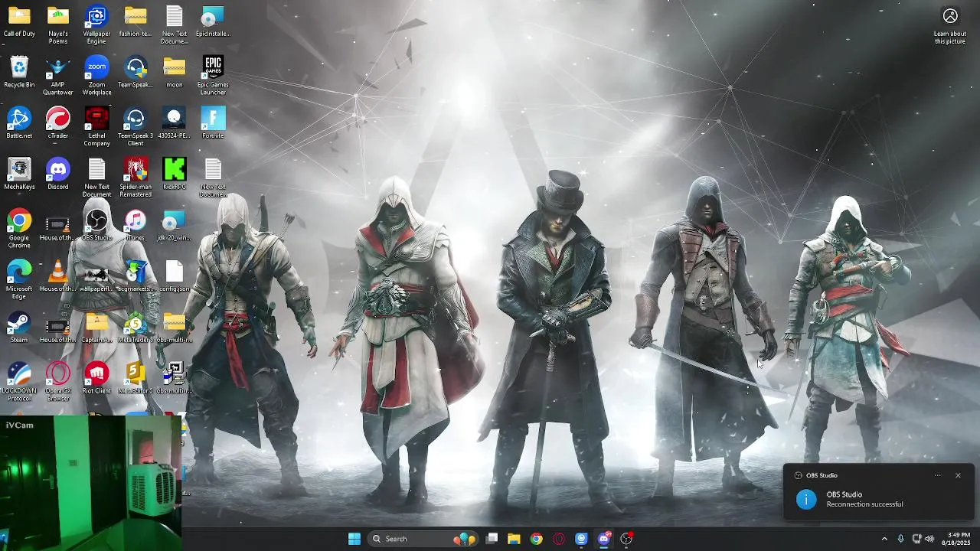
Task: Open File Explorer from taskbar
Action: (x=514, y=539)
